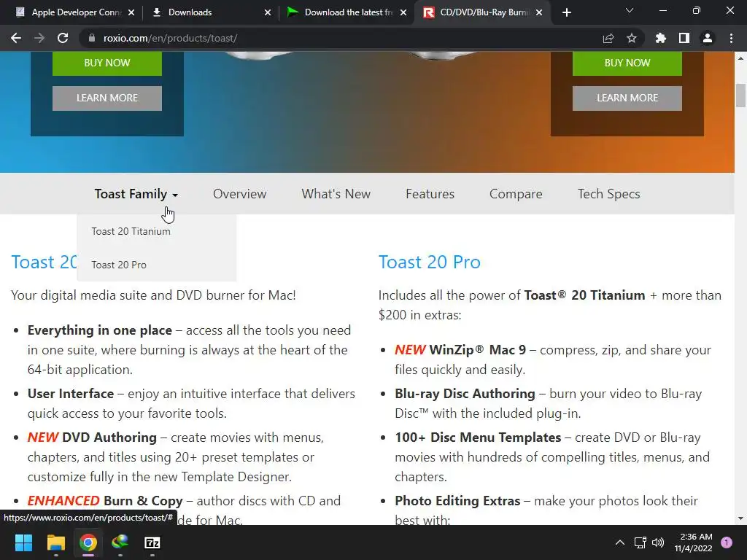747x560 pixels.
Task: Open the extensions puzzle icon
Action: (x=661, y=38)
